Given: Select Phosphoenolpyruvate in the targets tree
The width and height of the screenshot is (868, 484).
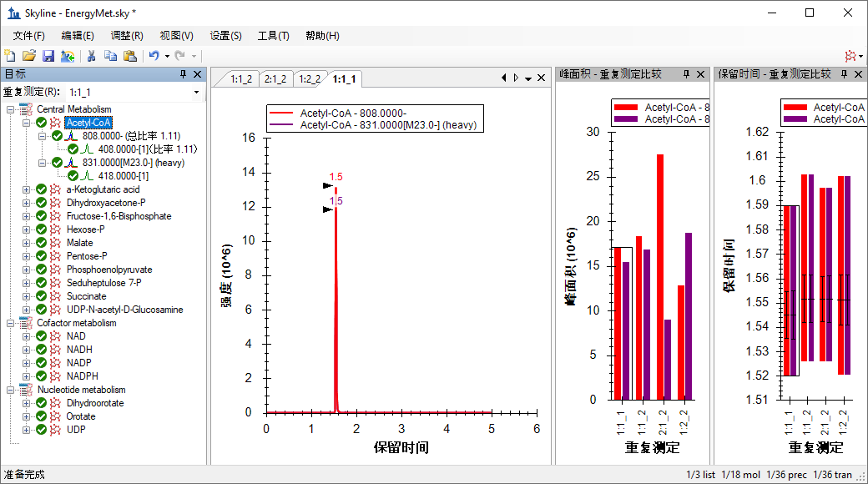Looking at the screenshot, I should (109, 270).
